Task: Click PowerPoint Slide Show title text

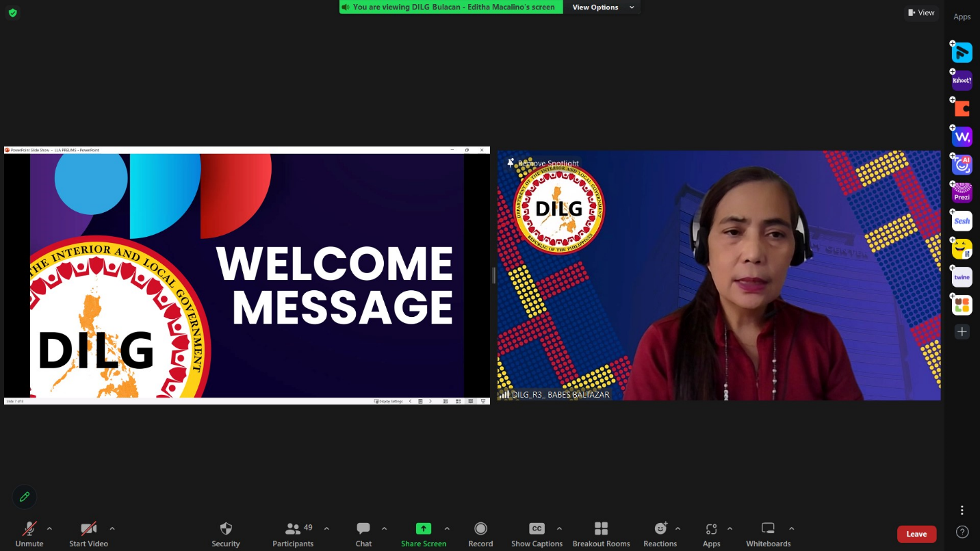Action: click(55, 150)
